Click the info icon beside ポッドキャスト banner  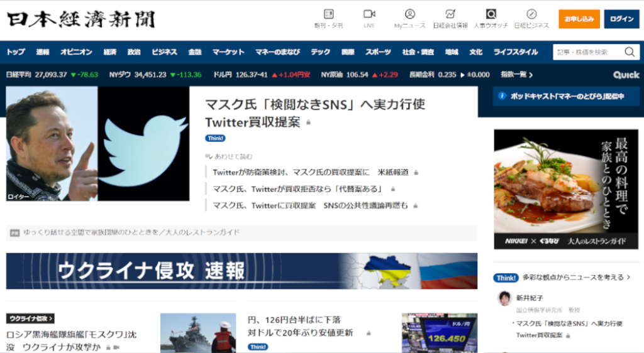[502, 96]
